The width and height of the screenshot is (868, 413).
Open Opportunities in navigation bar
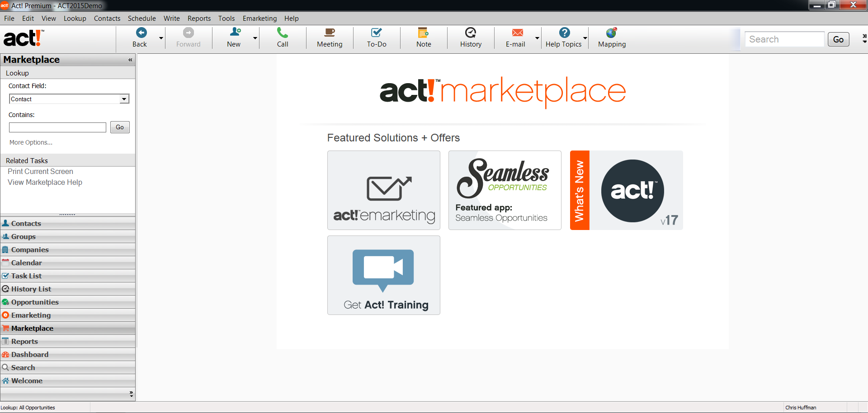coord(68,302)
